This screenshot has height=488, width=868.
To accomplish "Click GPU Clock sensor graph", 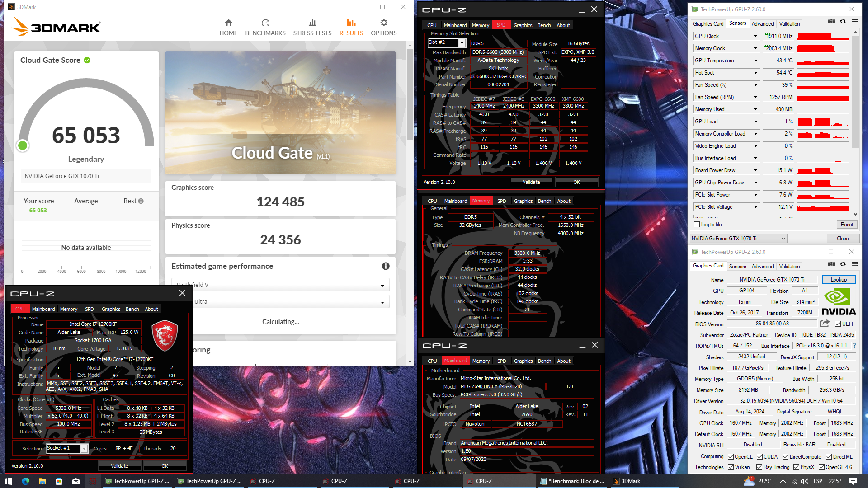I will click(x=823, y=36).
